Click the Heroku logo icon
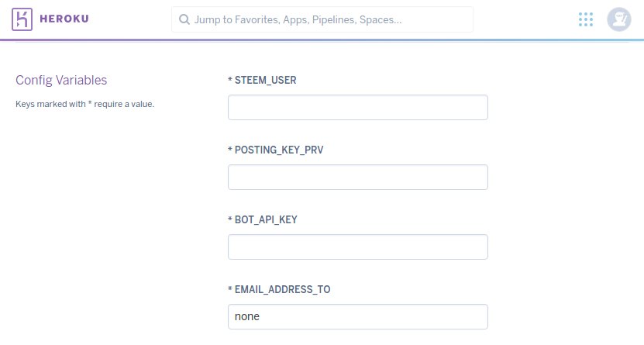Viewport: 644px width, 345px height. pyautogui.click(x=22, y=19)
